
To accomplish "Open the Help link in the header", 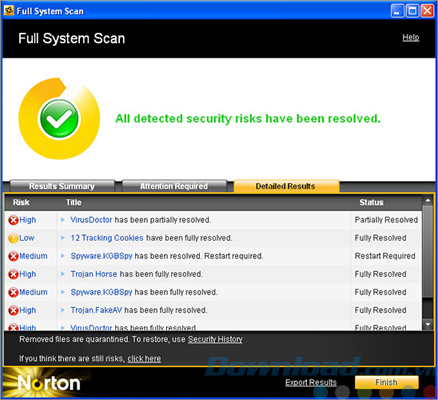I will [411, 37].
